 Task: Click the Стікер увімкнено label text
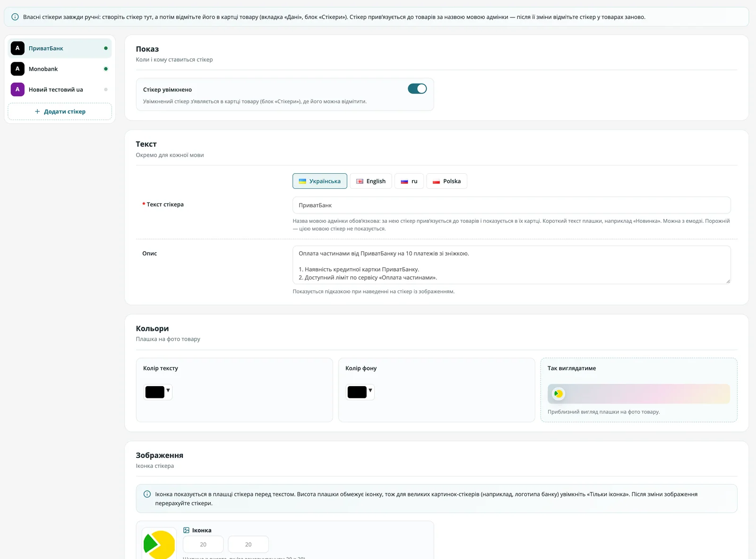click(x=167, y=90)
